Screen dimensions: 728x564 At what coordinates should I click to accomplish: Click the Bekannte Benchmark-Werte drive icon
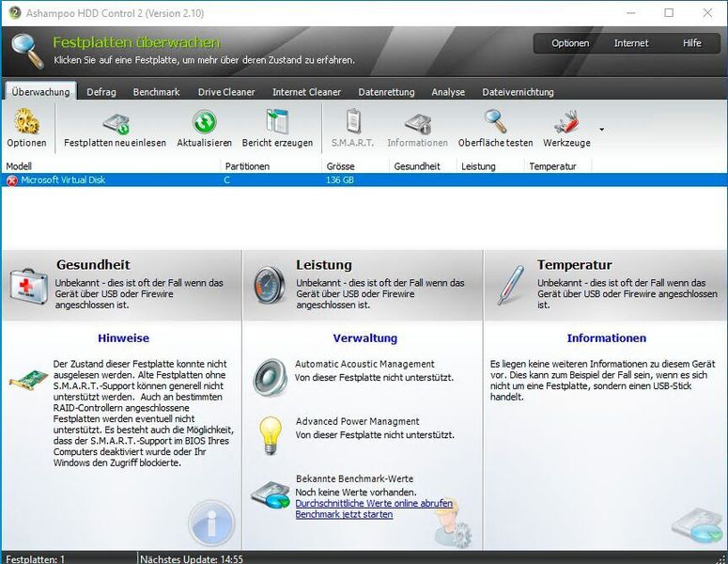(x=271, y=495)
